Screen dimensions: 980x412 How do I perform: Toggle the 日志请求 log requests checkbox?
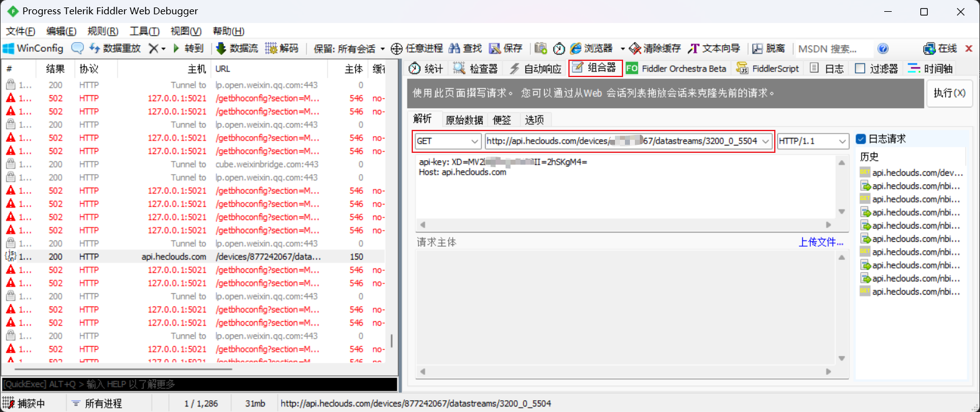(x=861, y=139)
